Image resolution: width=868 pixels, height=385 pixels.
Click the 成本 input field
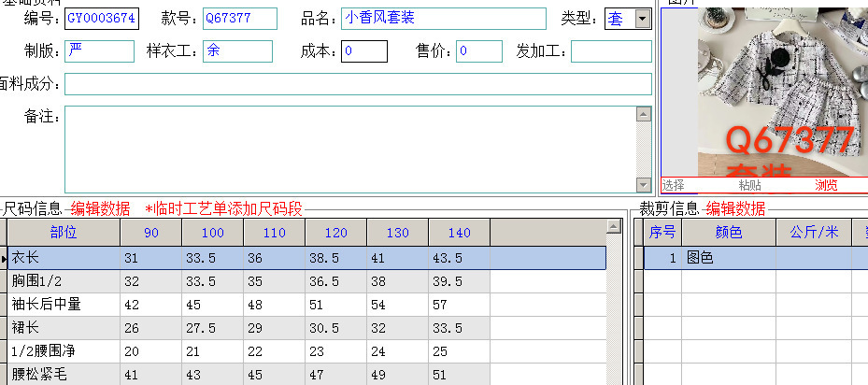click(x=364, y=51)
